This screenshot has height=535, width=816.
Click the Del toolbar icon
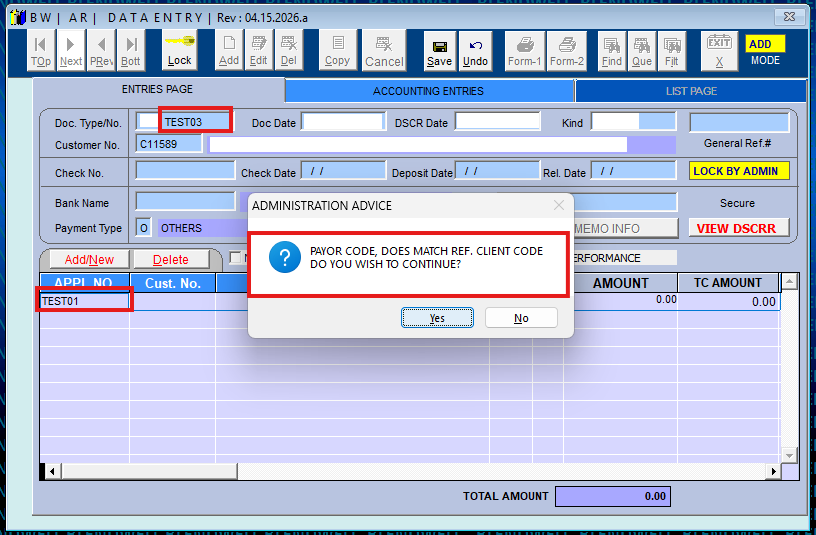[x=288, y=50]
